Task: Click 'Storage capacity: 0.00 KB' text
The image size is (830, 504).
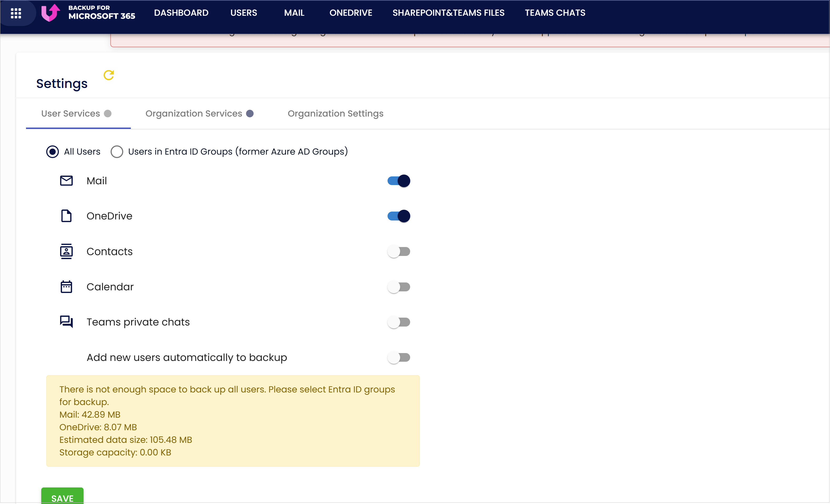Action: pyautogui.click(x=115, y=453)
